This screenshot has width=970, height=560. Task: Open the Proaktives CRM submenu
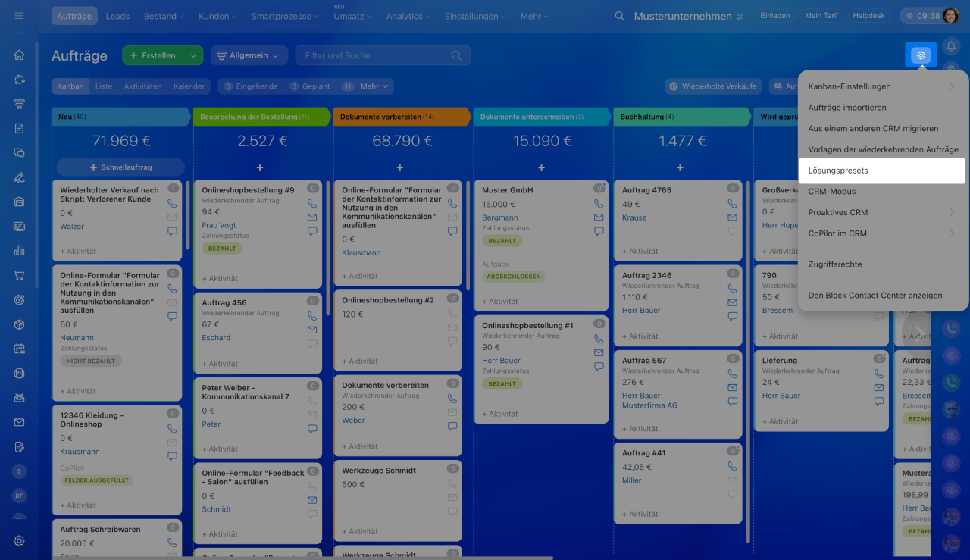click(x=883, y=213)
